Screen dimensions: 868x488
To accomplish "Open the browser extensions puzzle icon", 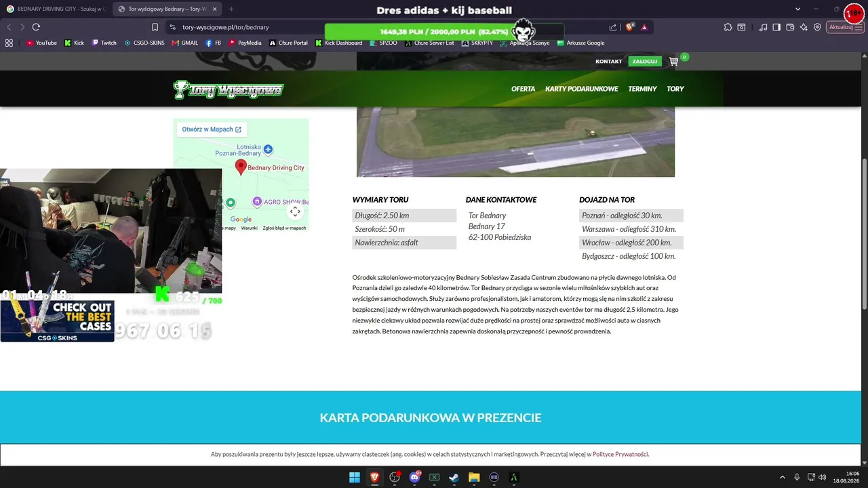I will point(728,27).
